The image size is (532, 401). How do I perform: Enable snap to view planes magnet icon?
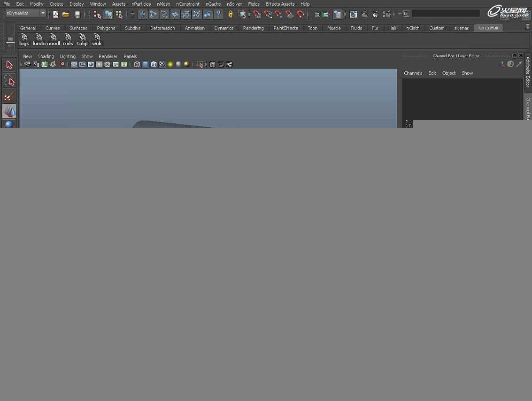290,14
